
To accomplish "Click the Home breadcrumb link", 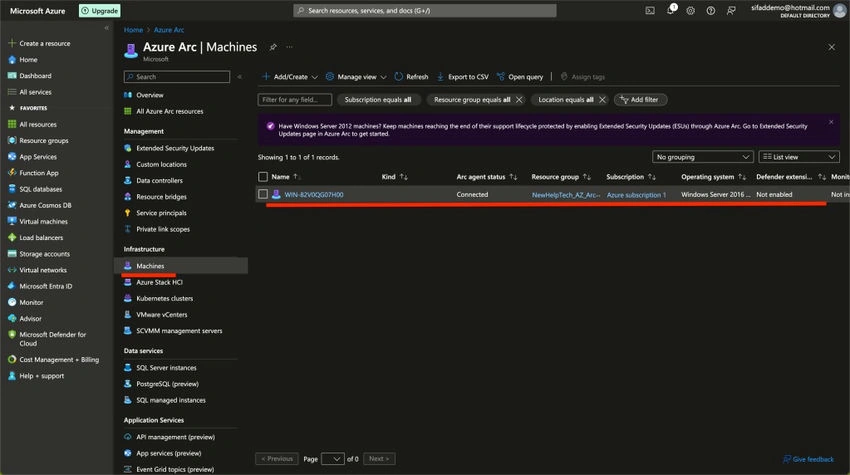I will tap(133, 30).
